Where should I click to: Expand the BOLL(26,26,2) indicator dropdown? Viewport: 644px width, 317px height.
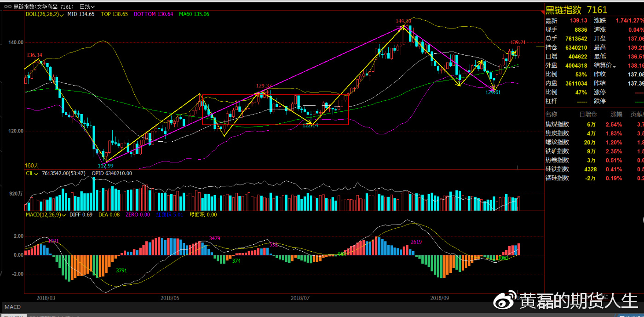[44, 14]
